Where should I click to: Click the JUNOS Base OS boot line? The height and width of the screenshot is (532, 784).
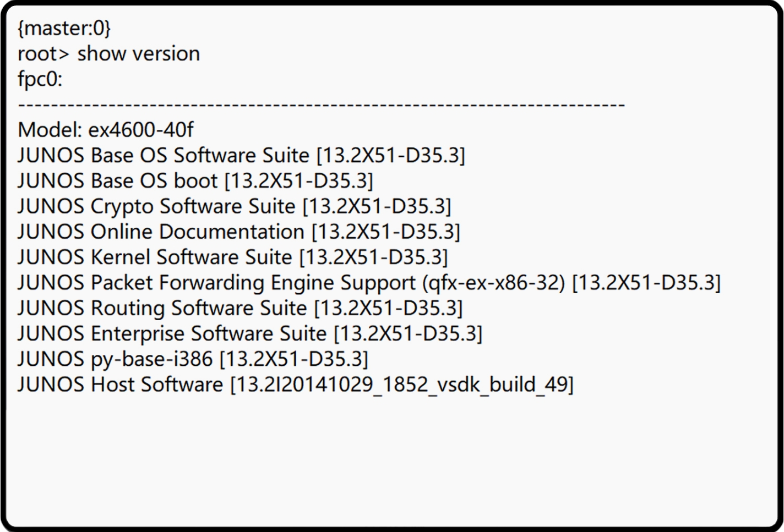pyautogui.click(x=195, y=181)
